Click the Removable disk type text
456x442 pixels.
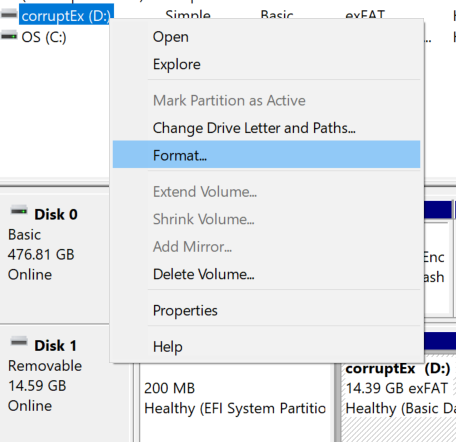[x=45, y=366]
